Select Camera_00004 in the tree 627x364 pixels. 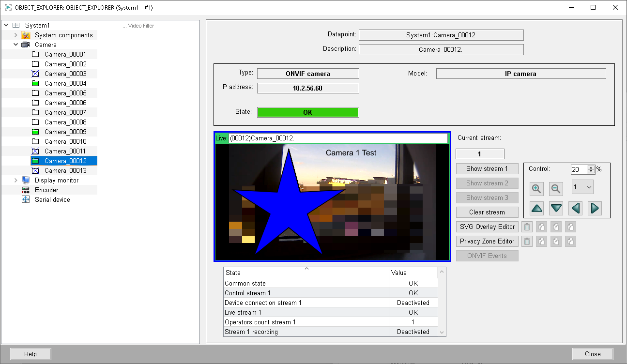point(65,83)
